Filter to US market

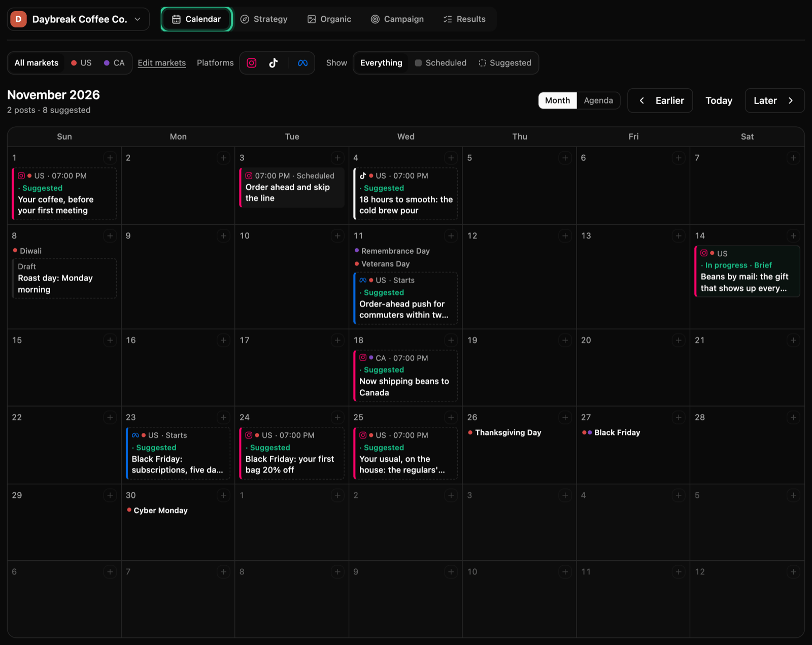[x=82, y=63]
